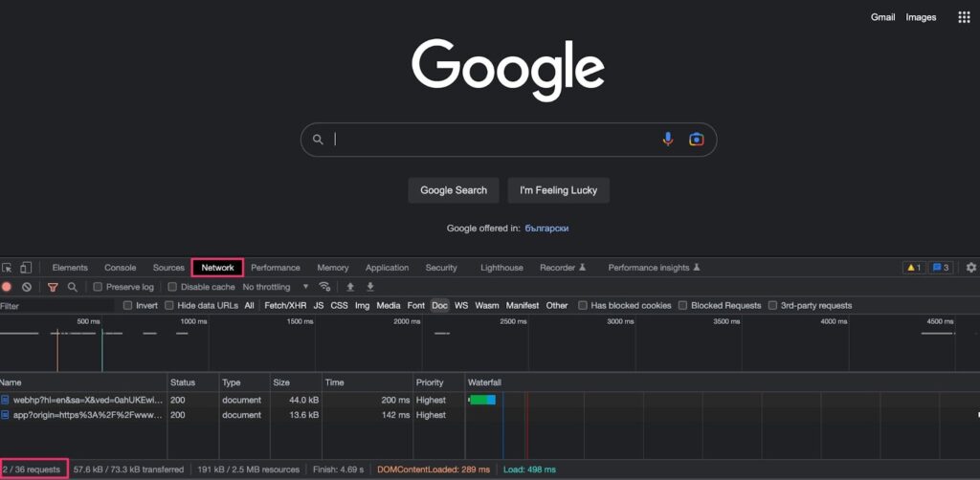This screenshot has height=480, width=980.
Task: Open DevTools settings gear
Action: tap(970, 267)
